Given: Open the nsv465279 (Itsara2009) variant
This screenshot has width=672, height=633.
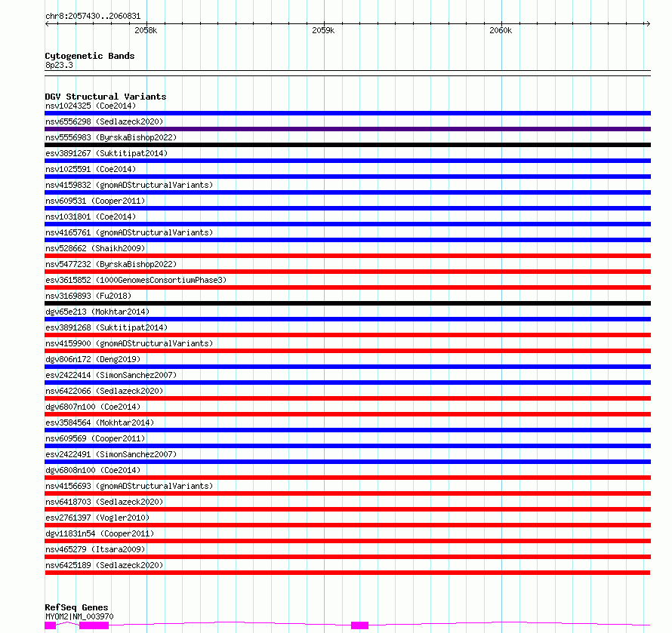Looking at the screenshot, I should tap(95, 549).
